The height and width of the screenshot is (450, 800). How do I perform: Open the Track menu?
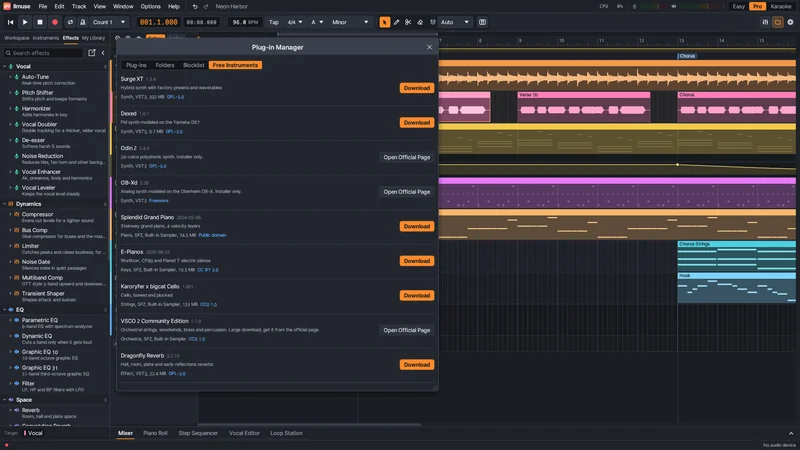(x=79, y=7)
